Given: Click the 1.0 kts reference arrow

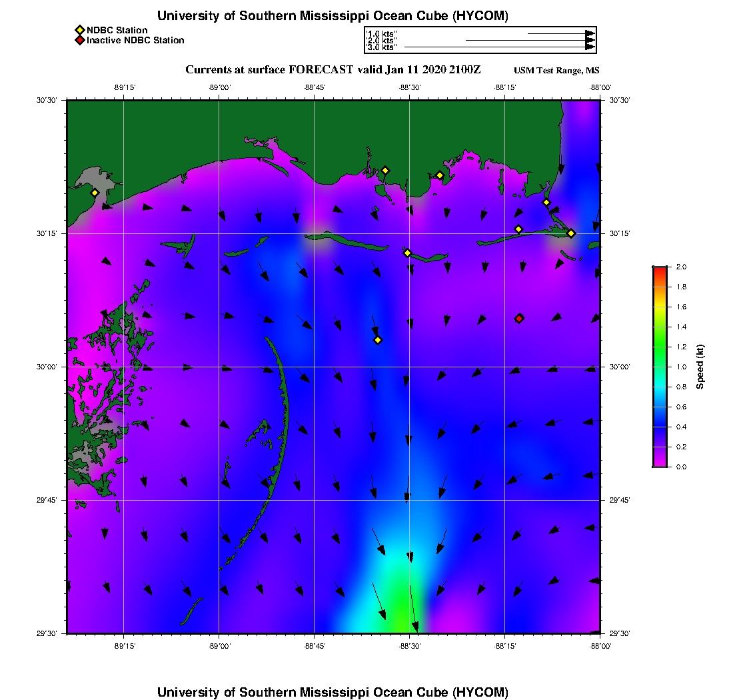Looking at the screenshot, I should (561, 34).
